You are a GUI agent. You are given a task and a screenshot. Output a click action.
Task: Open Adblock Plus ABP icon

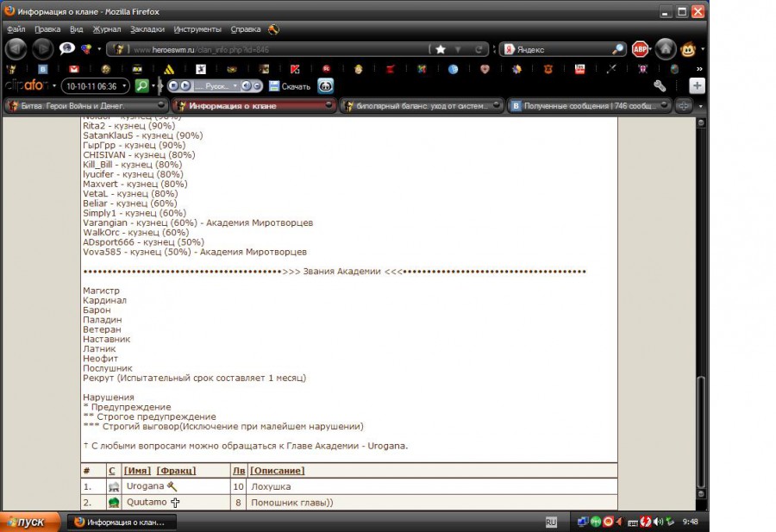[x=640, y=49]
